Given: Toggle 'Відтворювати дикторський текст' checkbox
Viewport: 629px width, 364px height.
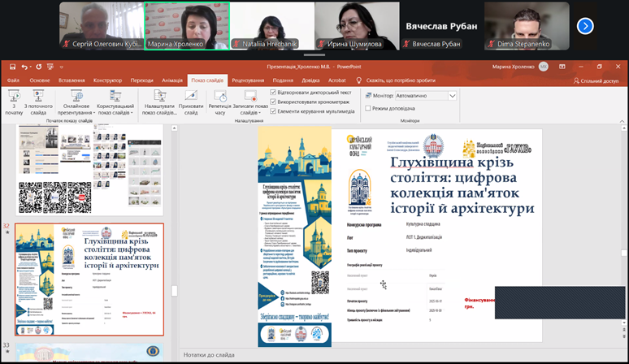Looking at the screenshot, I should tap(274, 91).
